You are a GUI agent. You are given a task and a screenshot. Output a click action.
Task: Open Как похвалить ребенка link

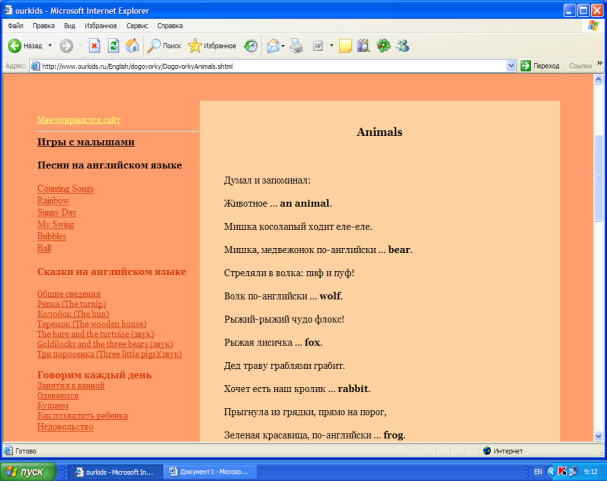pyautogui.click(x=82, y=416)
